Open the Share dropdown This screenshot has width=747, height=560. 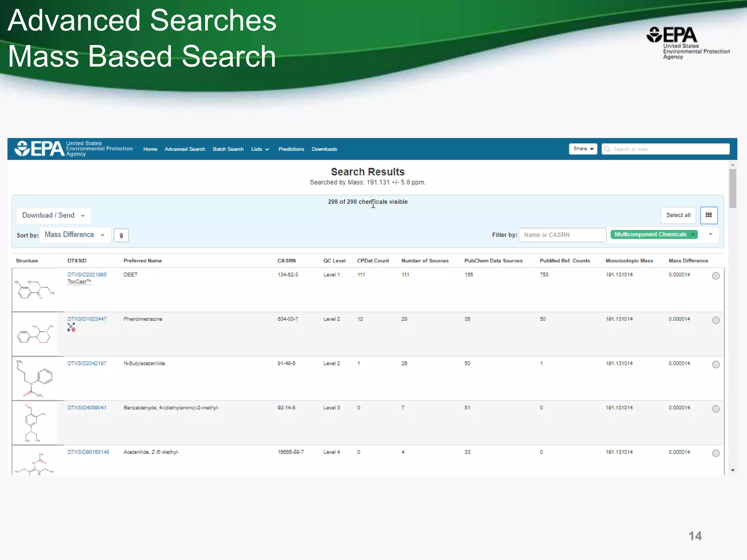coord(583,149)
